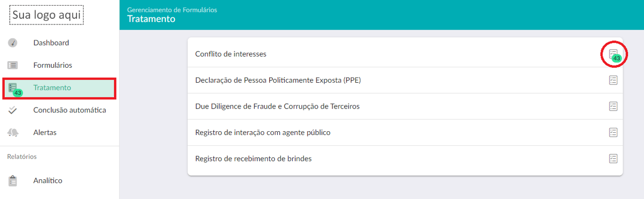The height and width of the screenshot is (199, 644).
Task: Open checklist icon for Conflito de interesses
Action: [x=613, y=54]
